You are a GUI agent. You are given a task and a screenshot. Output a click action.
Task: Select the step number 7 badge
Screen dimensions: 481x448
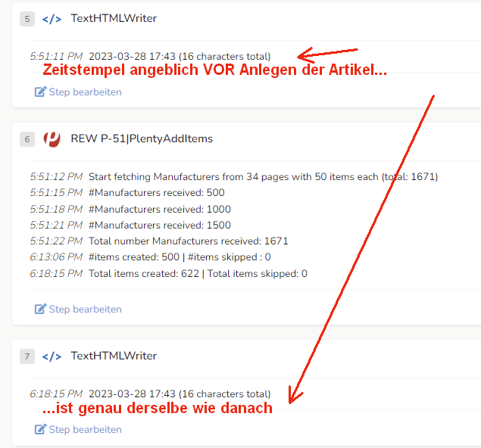pos(27,356)
